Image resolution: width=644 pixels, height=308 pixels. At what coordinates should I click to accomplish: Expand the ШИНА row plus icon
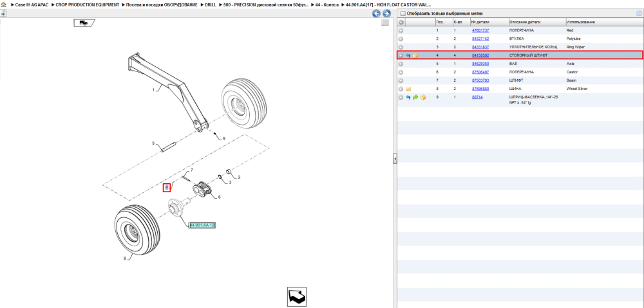[401, 89]
